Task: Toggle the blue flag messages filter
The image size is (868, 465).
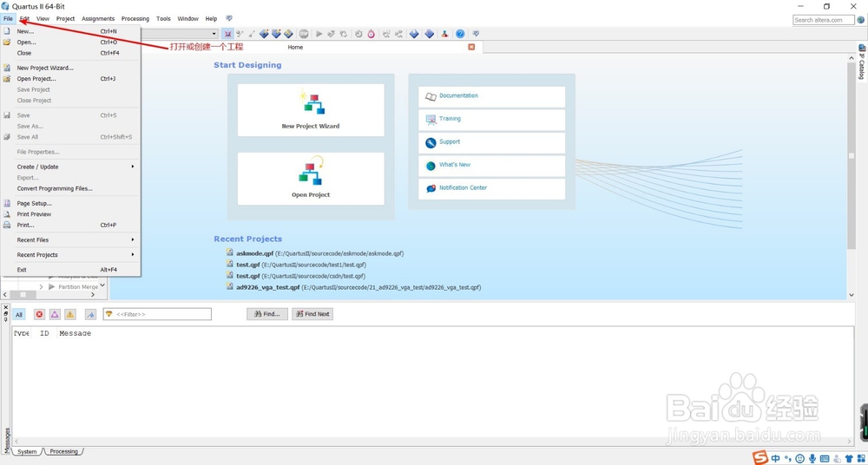Action: coord(91,314)
